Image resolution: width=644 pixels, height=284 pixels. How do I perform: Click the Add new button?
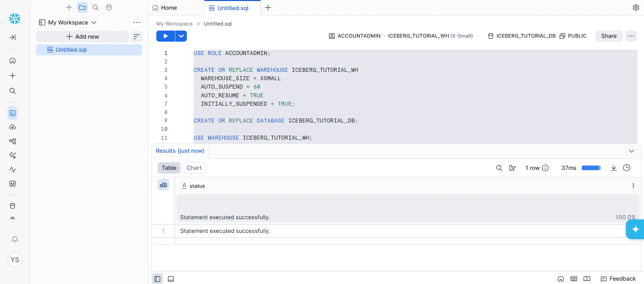click(x=82, y=37)
